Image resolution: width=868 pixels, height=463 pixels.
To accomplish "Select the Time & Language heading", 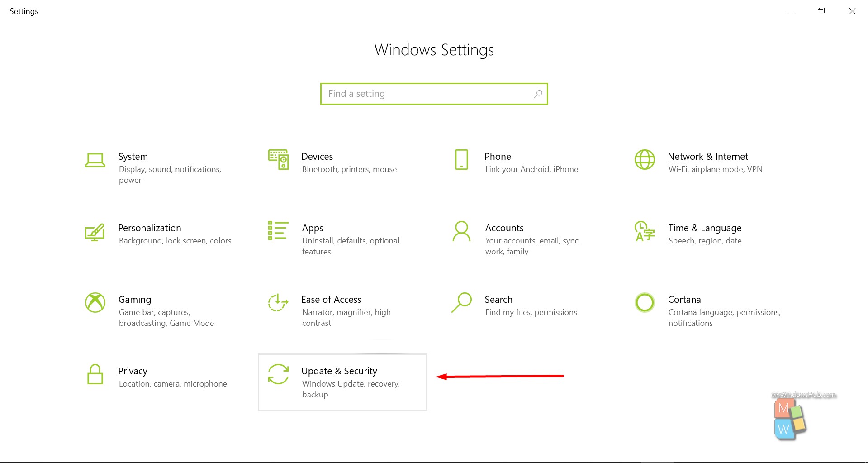I will (x=705, y=228).
